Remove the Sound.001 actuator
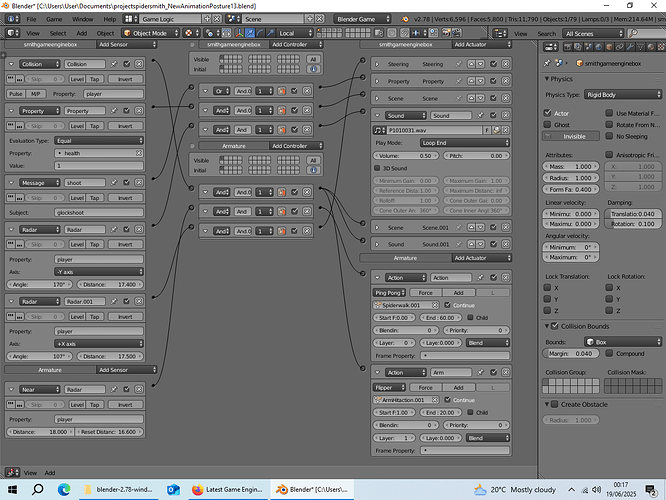This screenshot has height=500, width=666. pyautogui.click(x=505, y=244)
